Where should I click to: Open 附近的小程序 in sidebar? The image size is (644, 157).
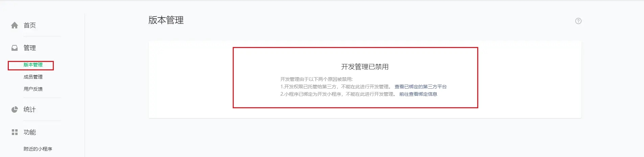point(38,149)
